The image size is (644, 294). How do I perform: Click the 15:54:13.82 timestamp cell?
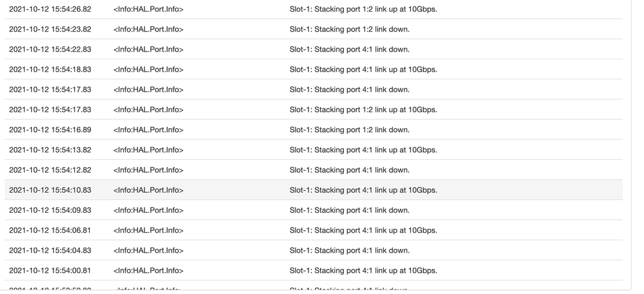(50, 150)
